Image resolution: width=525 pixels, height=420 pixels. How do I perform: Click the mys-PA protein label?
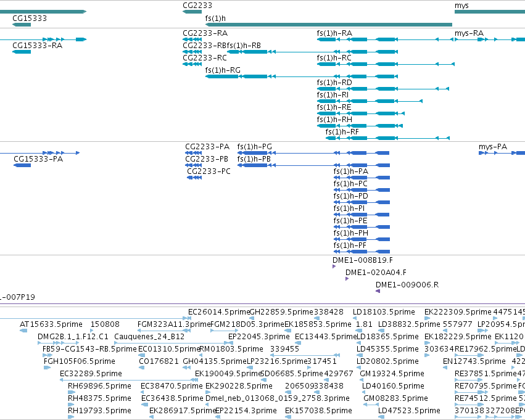[493, 147]
